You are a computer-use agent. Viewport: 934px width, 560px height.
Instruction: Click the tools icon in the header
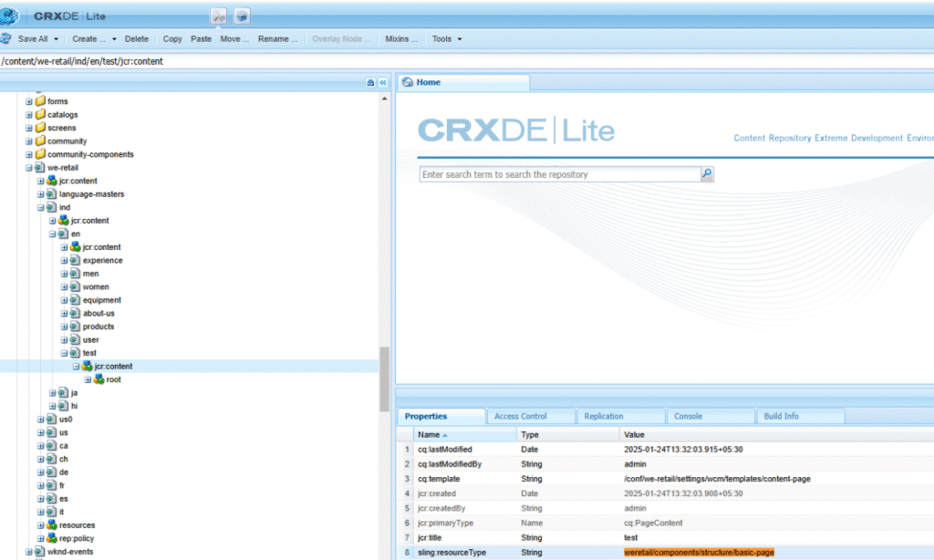click(219, 16)
